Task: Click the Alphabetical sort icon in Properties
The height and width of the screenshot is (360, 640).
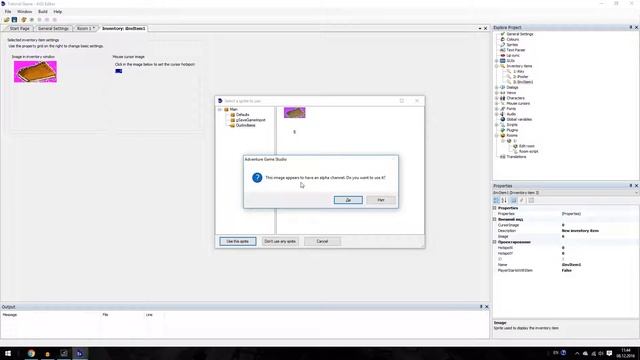Action: click(x=504, y=200)
